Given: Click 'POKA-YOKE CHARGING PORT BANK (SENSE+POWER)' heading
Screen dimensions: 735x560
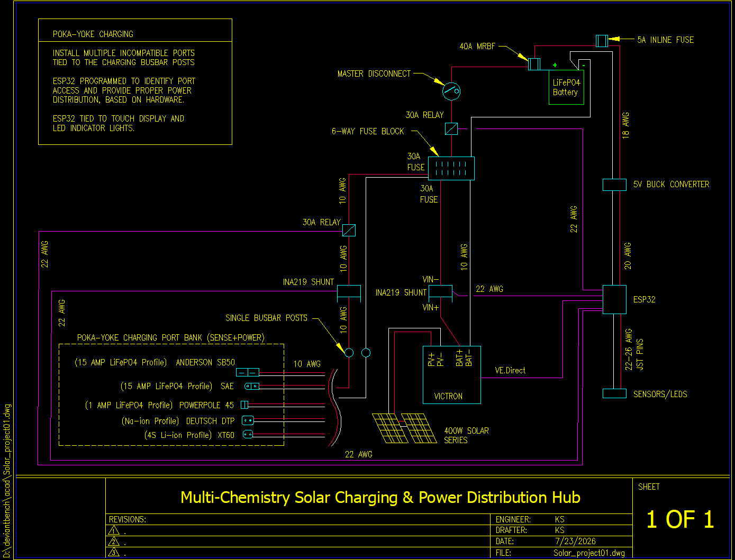Looking at the screenshot, I should (x=171, y=337).
